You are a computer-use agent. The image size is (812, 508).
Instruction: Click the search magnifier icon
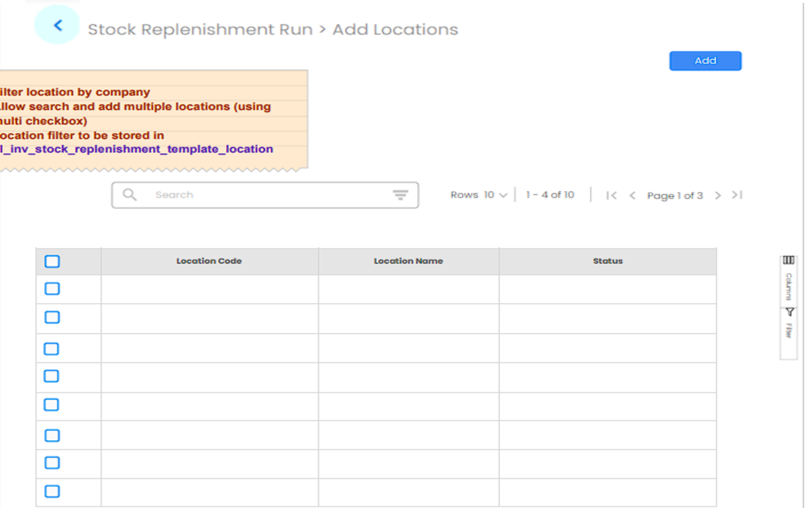click(x=130, y=195)
